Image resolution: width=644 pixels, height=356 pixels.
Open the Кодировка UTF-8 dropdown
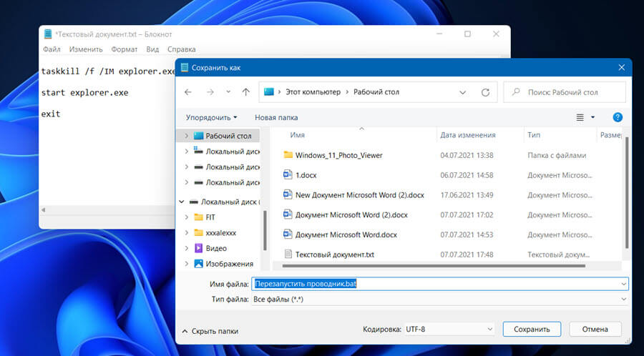click(x=449, y=329)
